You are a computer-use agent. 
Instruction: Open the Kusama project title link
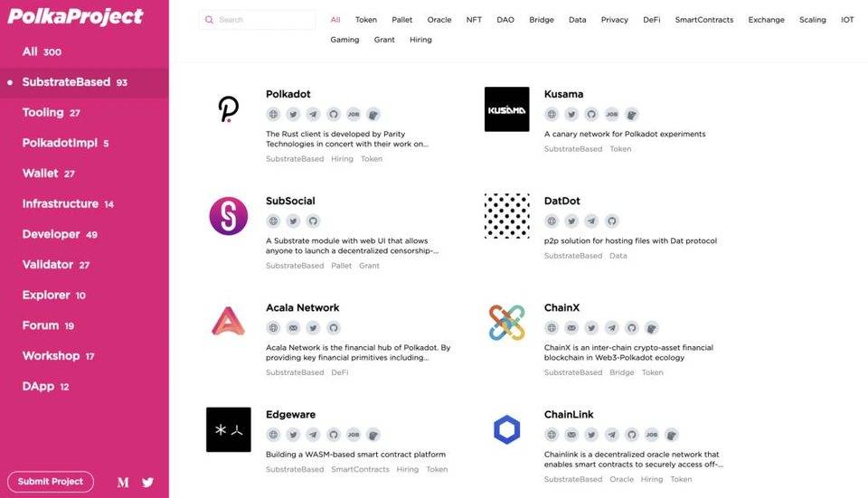pos(563,94)
